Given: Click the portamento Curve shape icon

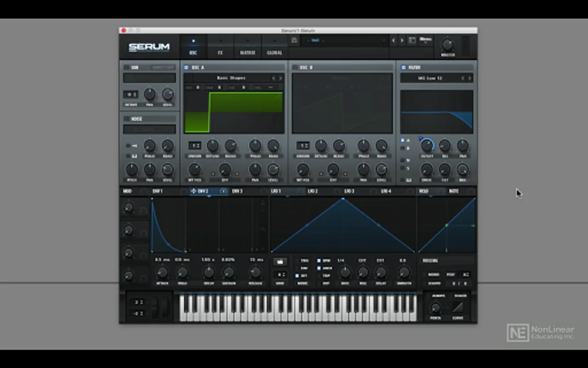Looking at the screenshot, I should coord(458,307).
